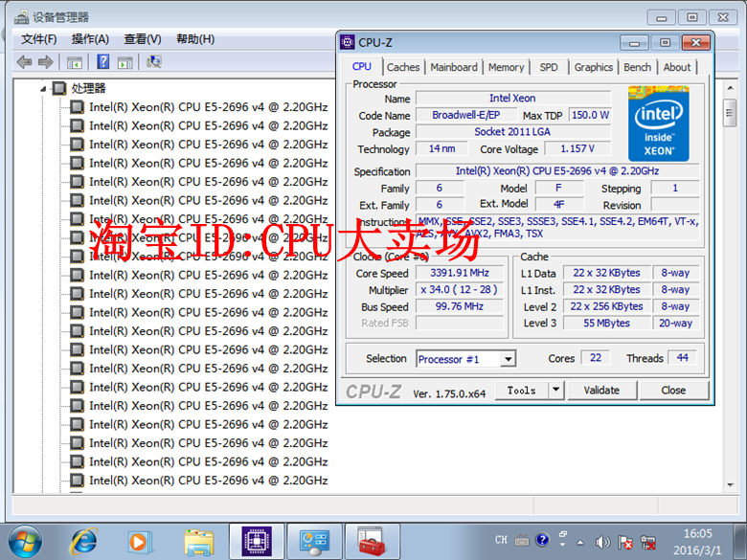
Task: Switch to the Memory tab
Action: (x=506, y=67)
